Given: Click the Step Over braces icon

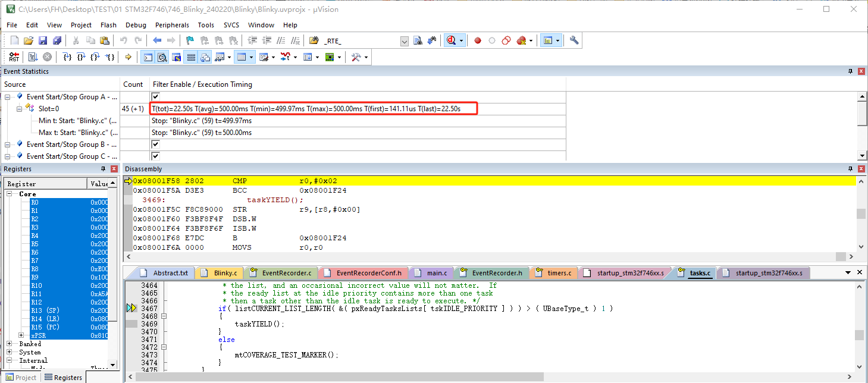Looking at the screenshot, I should point(80,57).
